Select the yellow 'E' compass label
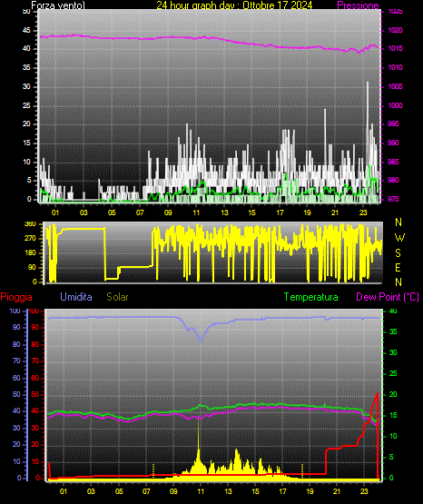The image size is (423, 504). 398,268
